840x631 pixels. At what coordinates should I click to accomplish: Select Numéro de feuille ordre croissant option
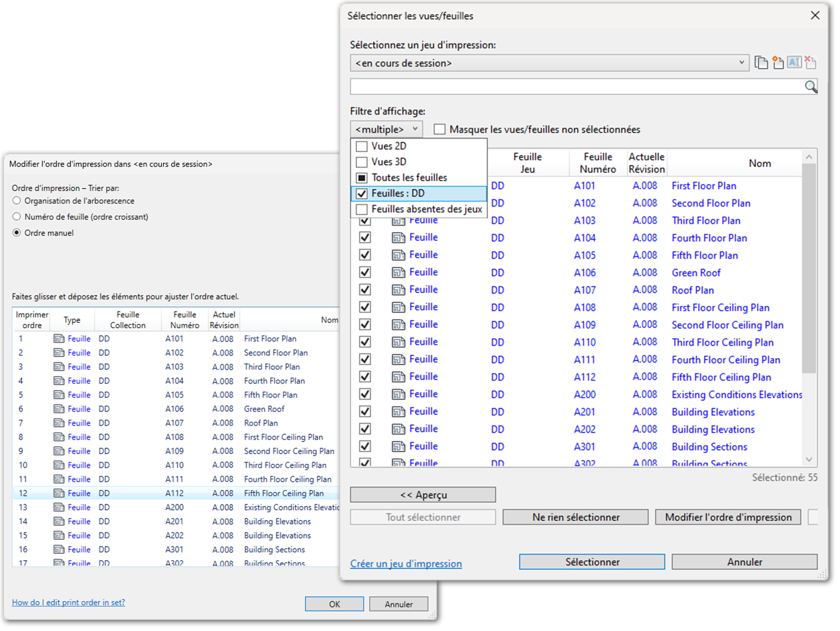pos(17,217)
